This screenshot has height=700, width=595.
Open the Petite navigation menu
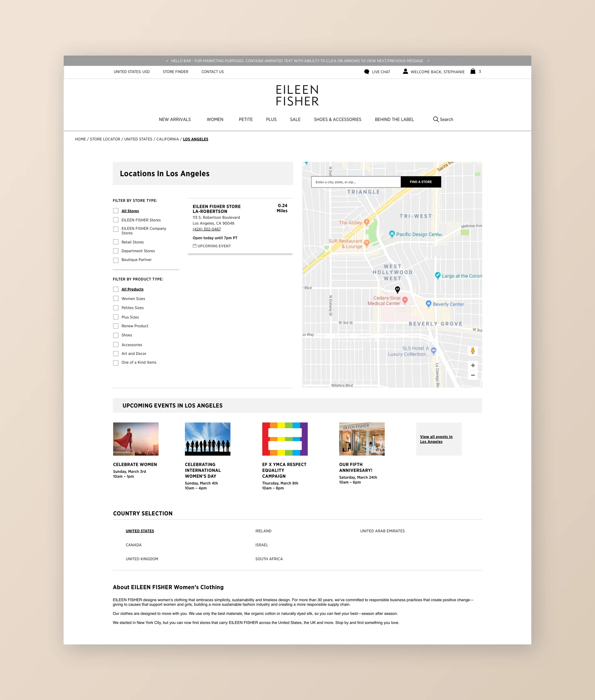click(246, 119)
